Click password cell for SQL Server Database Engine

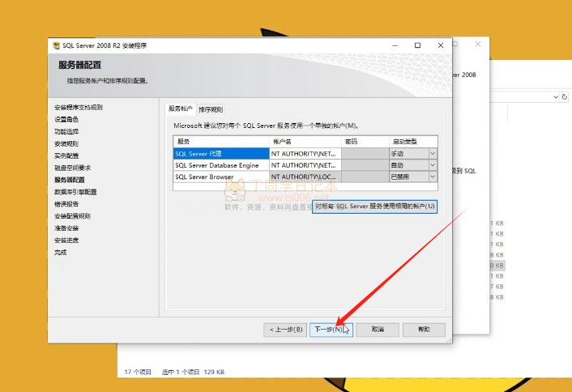coord(365,165)
